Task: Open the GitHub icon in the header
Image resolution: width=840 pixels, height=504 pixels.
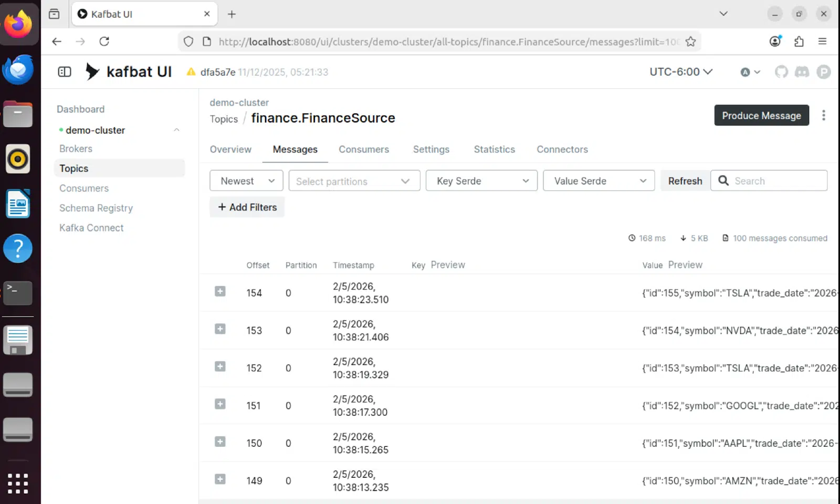Action: click(x=781, y=72)
